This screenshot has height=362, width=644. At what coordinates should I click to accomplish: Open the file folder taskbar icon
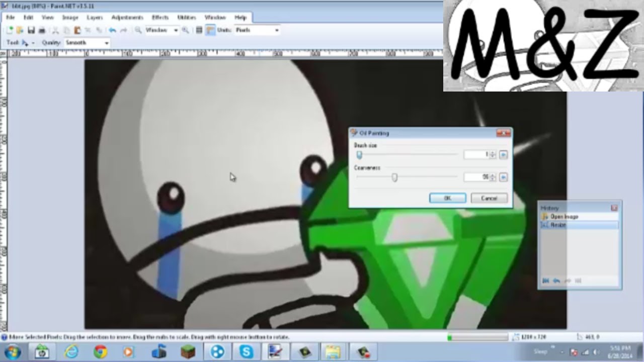pos(333,351)
